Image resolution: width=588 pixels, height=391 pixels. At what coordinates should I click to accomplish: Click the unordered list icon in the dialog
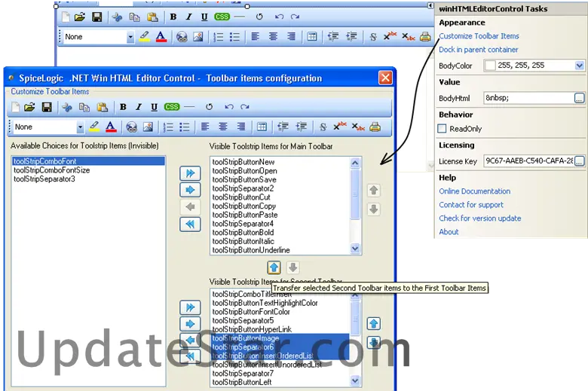tap(185, 127)
